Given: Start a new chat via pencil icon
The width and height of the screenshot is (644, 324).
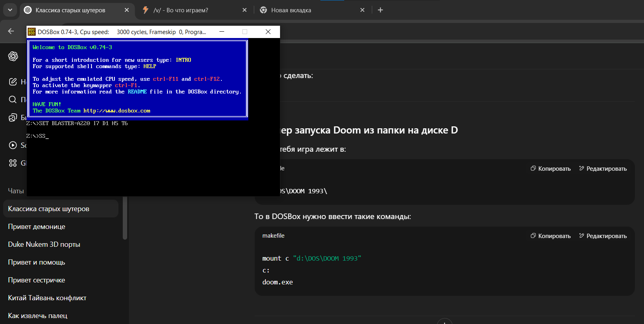Looking at the screenshot, I should [x=13, y=82].
